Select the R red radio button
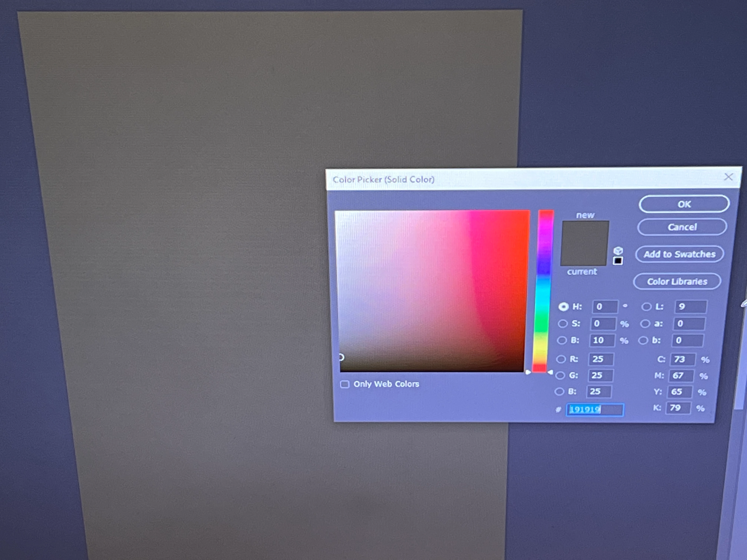 (561, 359)
